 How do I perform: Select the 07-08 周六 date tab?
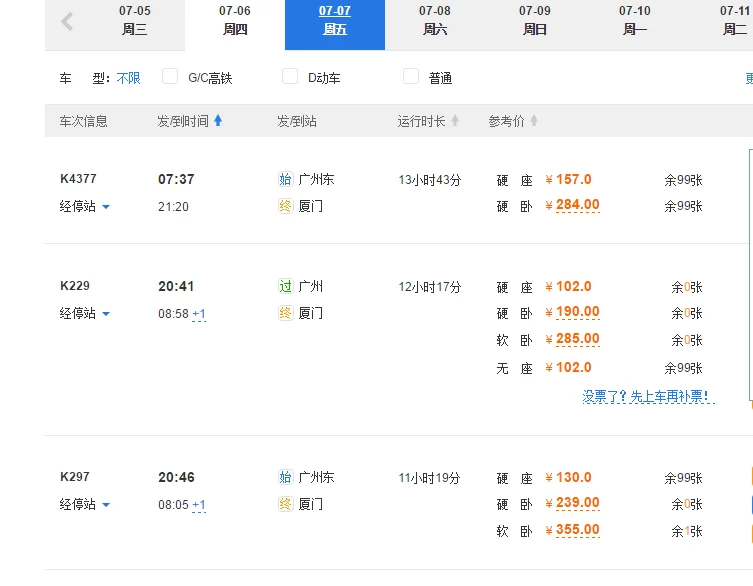point(435,20)
